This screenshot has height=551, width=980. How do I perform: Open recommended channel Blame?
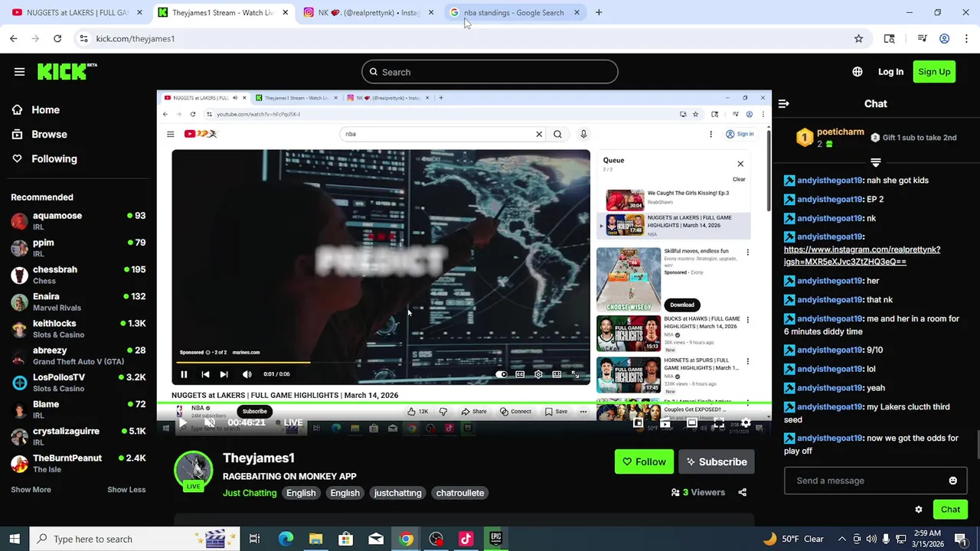(x=78, y=409)
